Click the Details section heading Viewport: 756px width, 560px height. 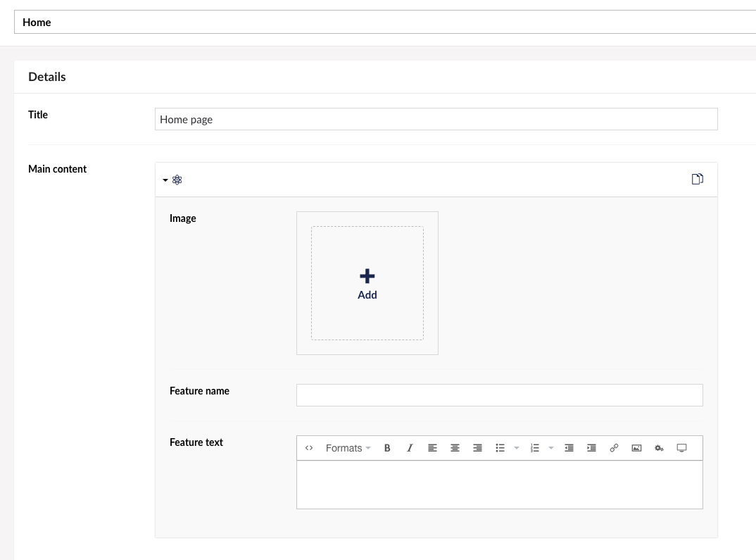[x=46, y=76]
